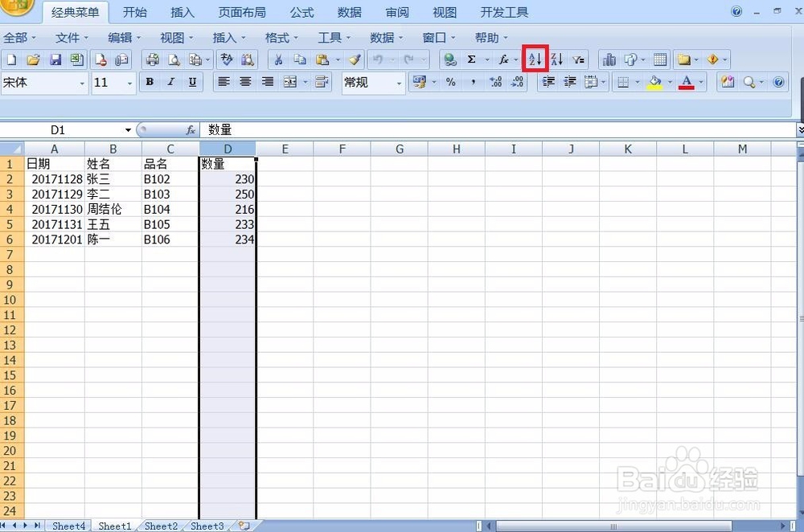
Task: Click the AutoSum sigma icon
Action: (x=471, y=60)
